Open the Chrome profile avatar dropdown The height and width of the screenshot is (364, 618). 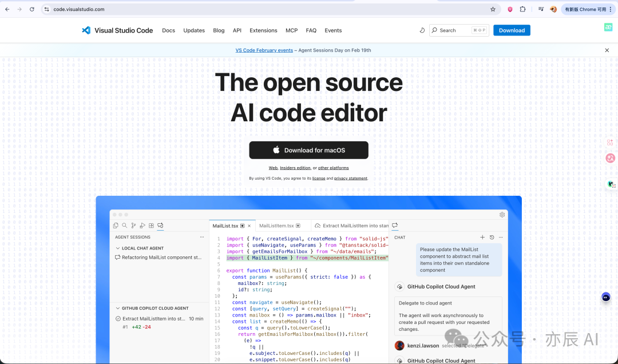tap(552, 9)
